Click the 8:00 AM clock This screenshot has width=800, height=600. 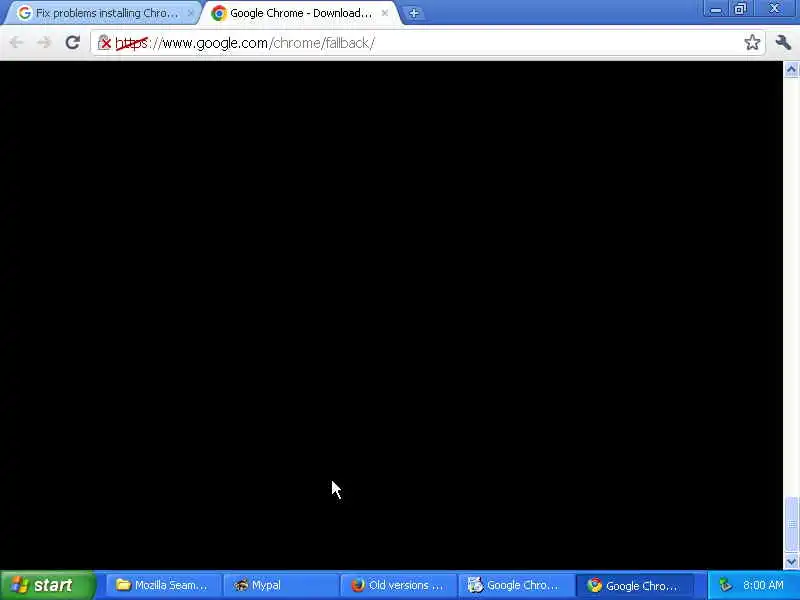(x=763, y=585)
